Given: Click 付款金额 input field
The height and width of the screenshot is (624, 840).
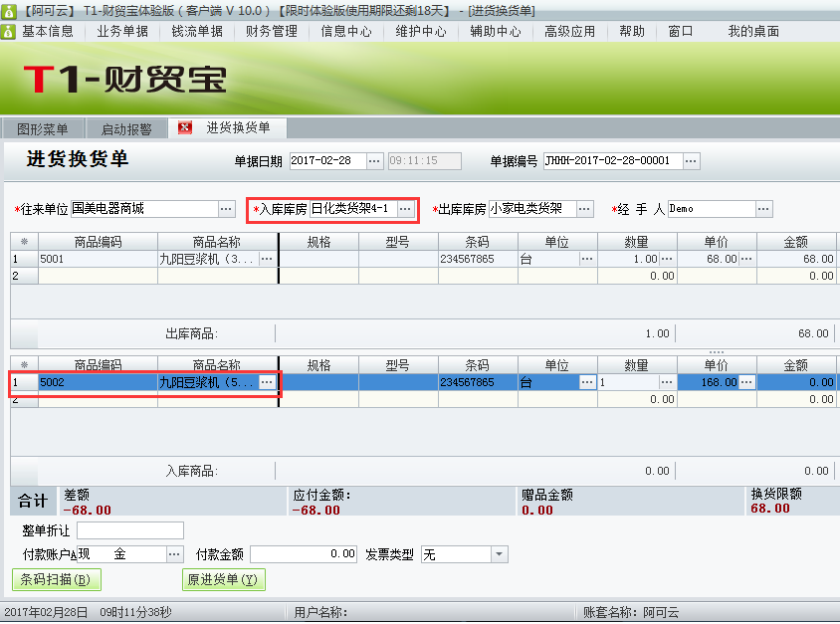Looking at the screenshot, I should [304, 554].
